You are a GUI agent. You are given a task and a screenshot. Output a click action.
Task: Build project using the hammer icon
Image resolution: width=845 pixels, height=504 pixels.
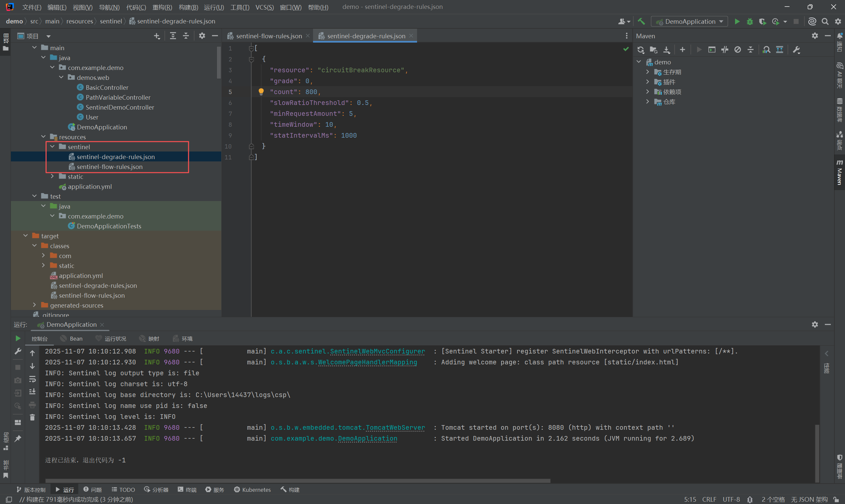(641, 21)
